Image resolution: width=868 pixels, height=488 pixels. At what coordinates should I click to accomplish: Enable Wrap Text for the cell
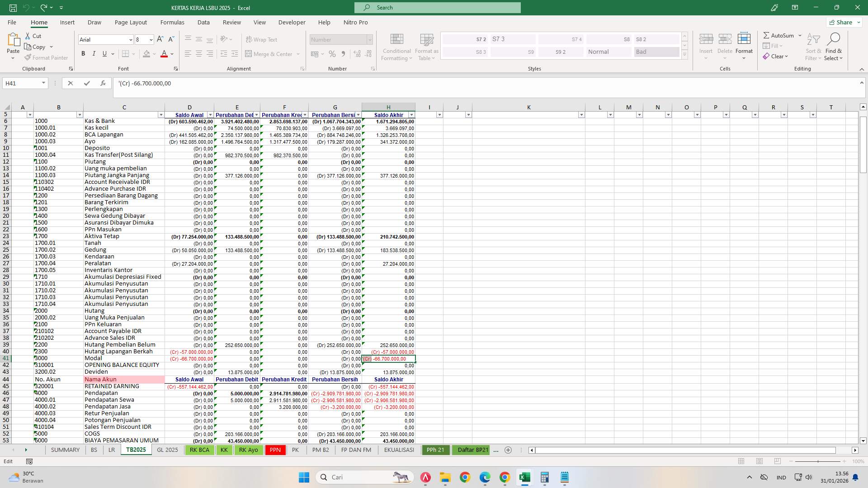tap(262, 39)
